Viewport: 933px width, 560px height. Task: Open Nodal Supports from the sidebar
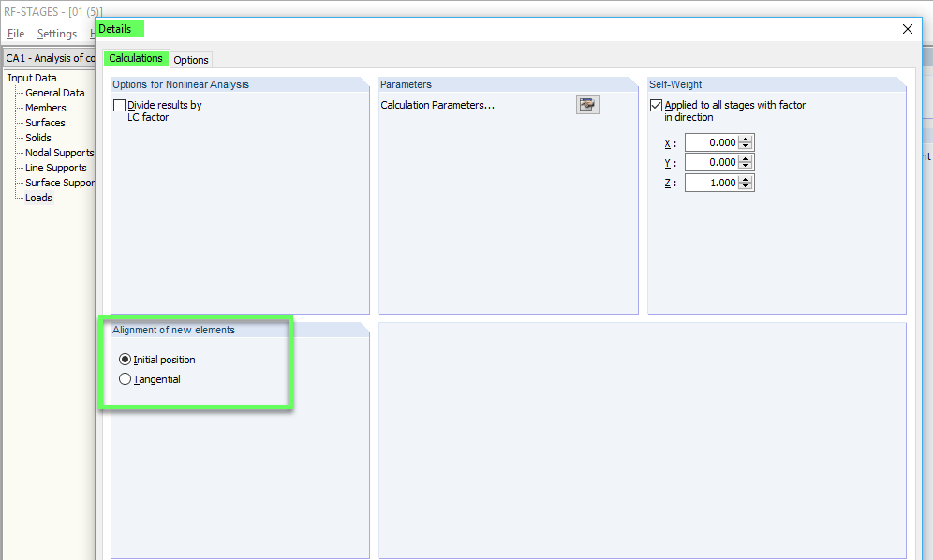click(58, 153)
